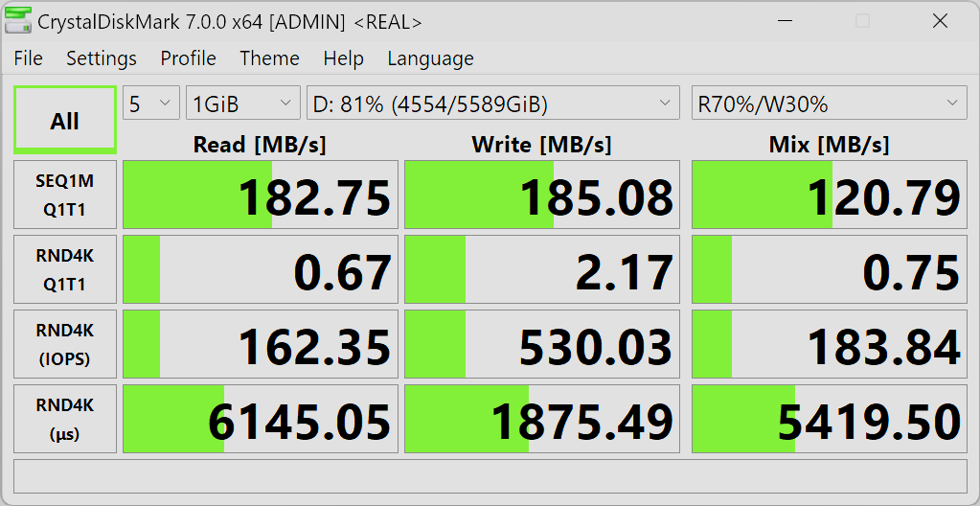This screenshot has width=980, height=506.
Task: Open the Language menu
Action: point(430,58)
